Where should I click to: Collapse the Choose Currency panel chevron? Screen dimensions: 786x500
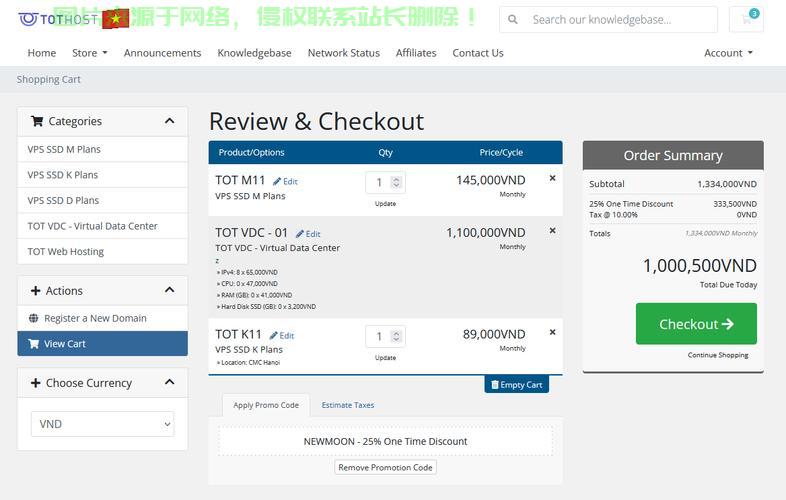click(169, 382)
